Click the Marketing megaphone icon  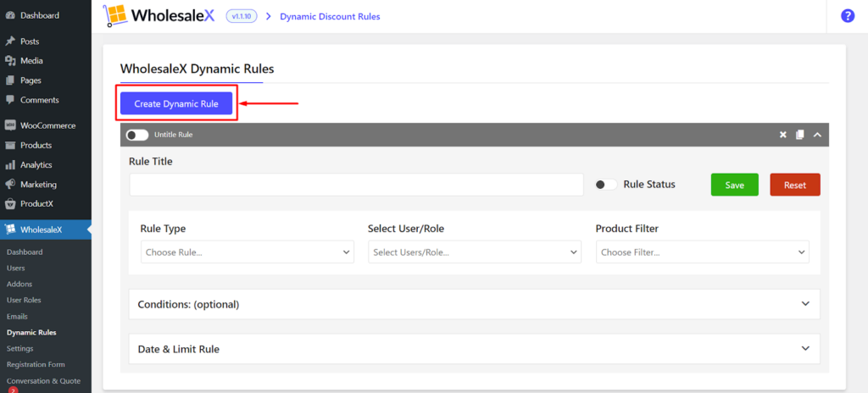coord(10,185)
